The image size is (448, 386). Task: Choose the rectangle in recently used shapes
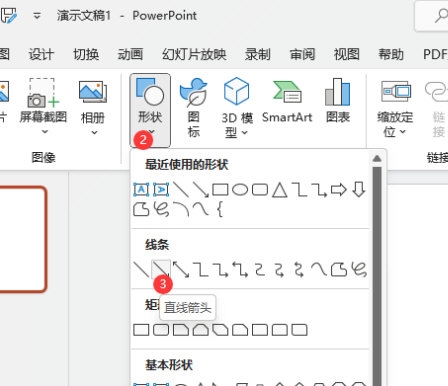point(220,190)
